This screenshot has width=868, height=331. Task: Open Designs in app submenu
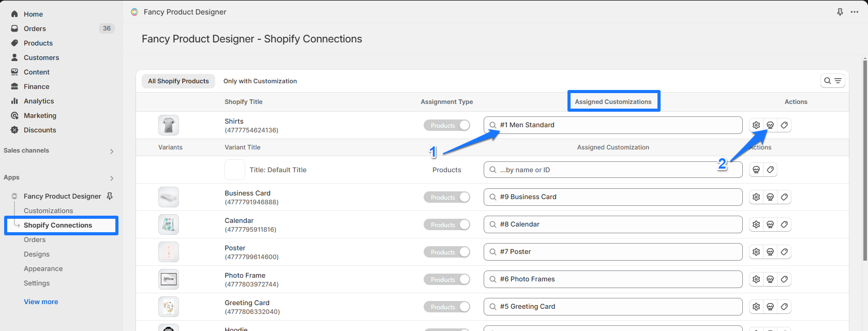tap(37, 254)
